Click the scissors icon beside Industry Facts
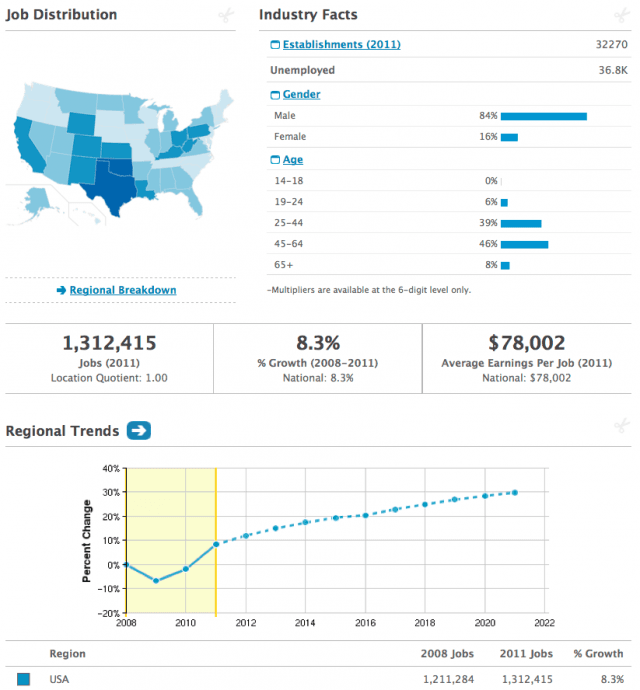The width and height of the screenshot is (640, 690). click(621, 17)
